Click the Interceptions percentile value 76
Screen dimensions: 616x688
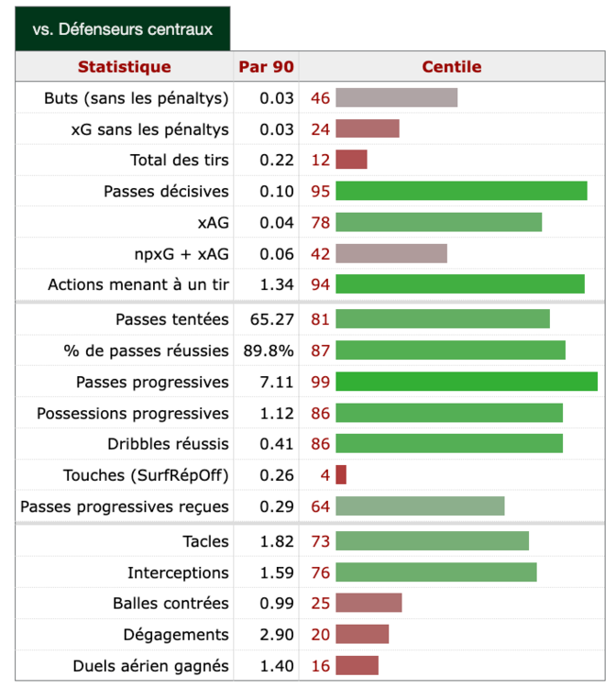pyautogui.click(x=320, y=572)
